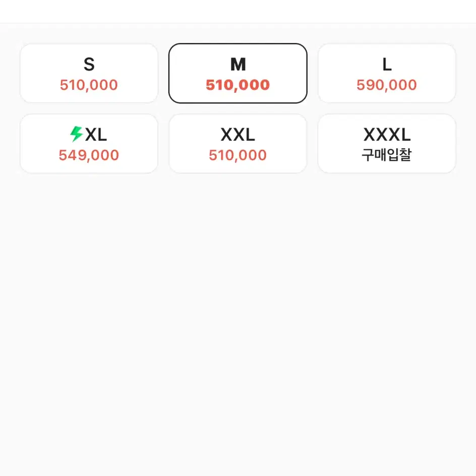Click the green lightning bolt icon beside XL
Viewport: 476px width, 476px height.
[x=76, y=134]
